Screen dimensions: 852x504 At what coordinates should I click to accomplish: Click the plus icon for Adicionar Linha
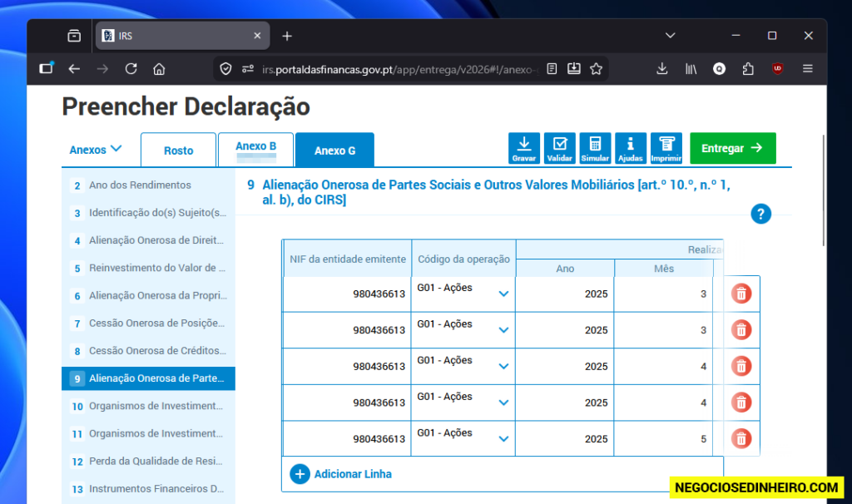click(x=300, y=474)
